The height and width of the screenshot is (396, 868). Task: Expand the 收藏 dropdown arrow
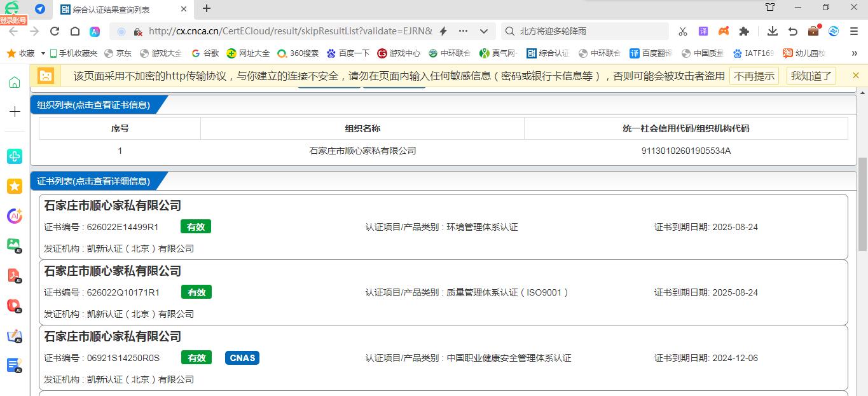point(43,53)
